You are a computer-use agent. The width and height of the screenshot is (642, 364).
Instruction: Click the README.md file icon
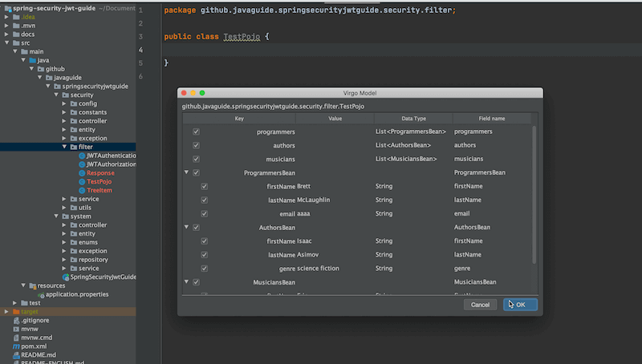pos(16,354)
